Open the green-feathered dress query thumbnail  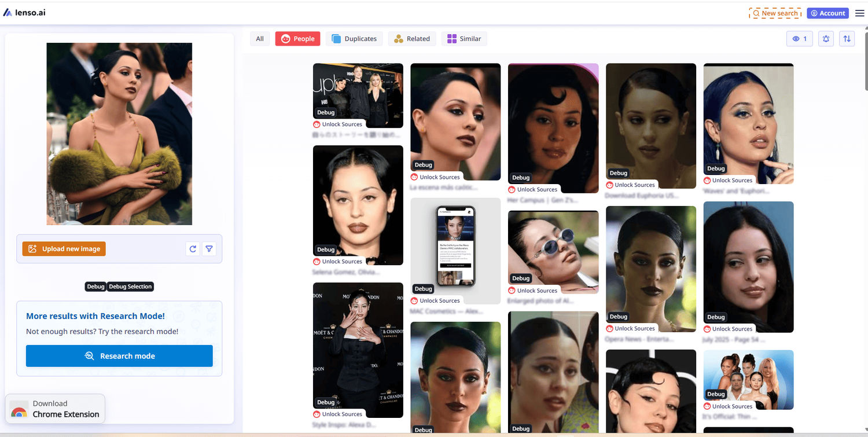(119, 134)
